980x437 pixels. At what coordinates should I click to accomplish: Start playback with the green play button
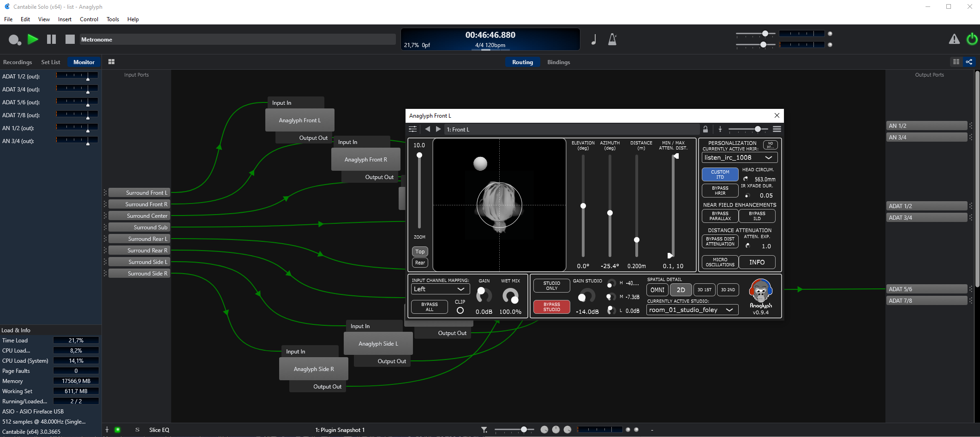point(33,39)
